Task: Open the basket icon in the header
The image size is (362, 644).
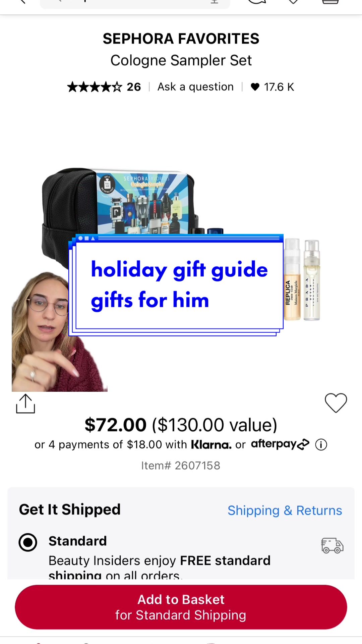Action: [x=330, y=2]
